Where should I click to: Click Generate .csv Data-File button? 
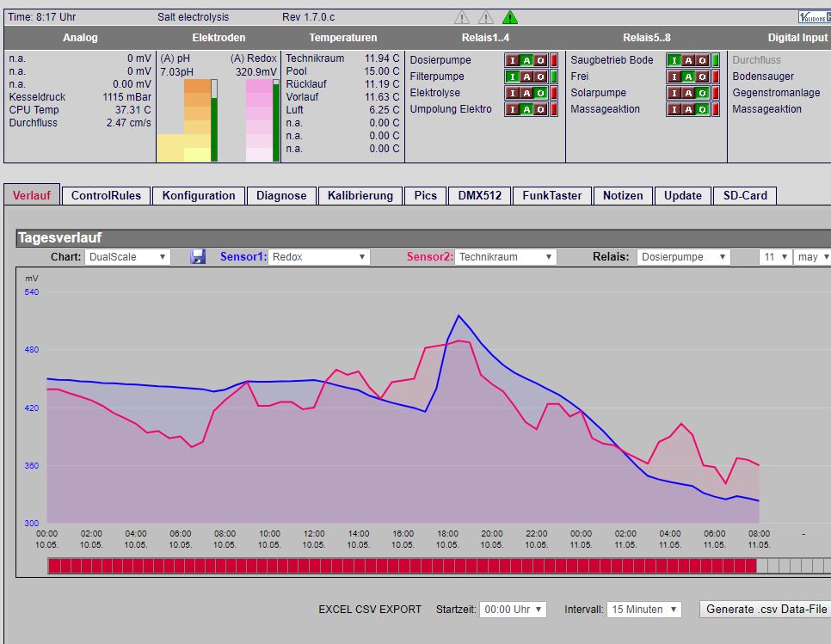(766, 609)
